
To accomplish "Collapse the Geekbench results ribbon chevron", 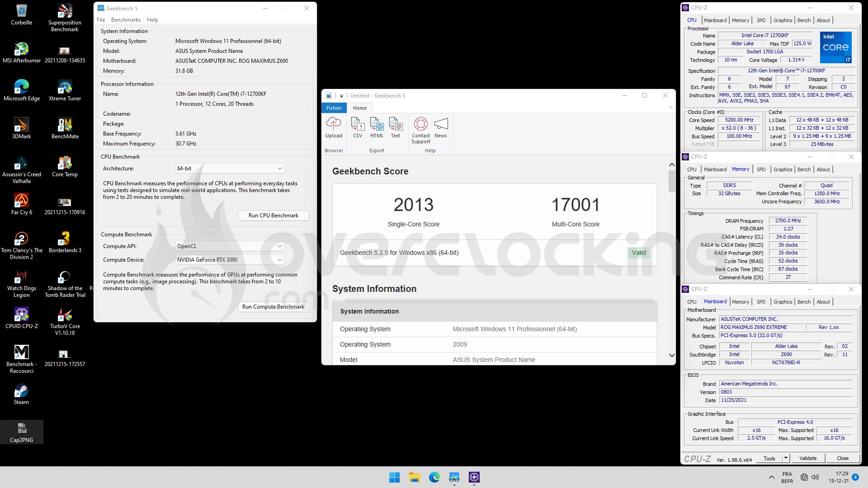I will (x=671, y=108).
